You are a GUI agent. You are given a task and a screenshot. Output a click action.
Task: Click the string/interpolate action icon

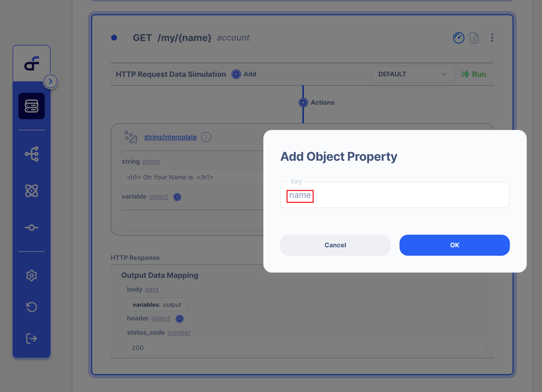[x=130, y=137]
